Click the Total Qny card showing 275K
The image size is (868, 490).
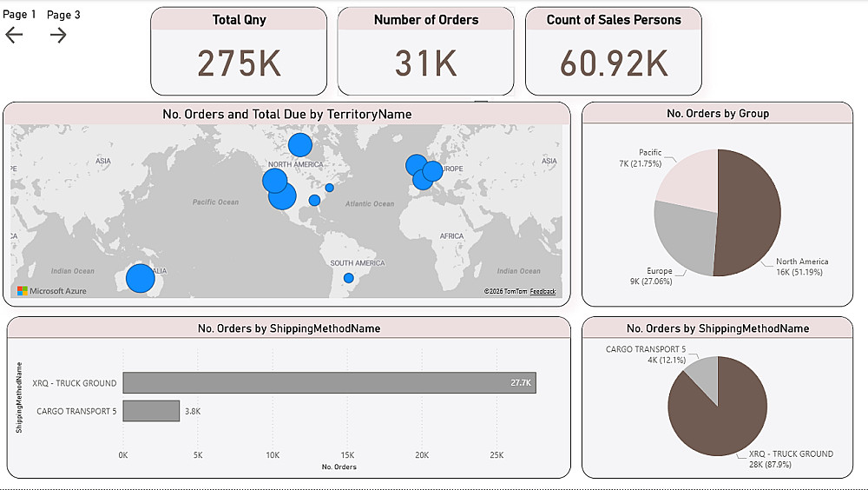coord(239,51)
